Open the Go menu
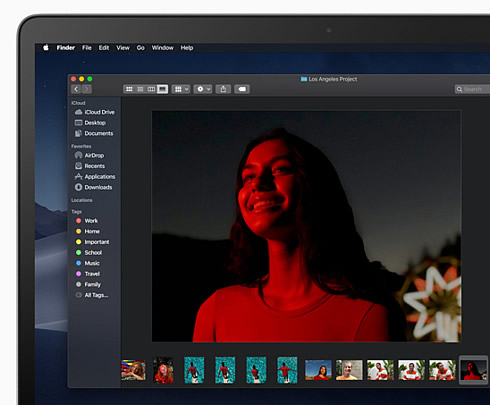Screen dimensions: 490x405 click(140, 48)
